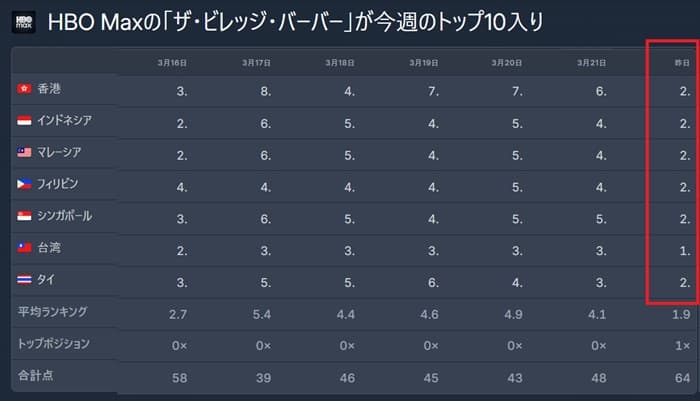Select the 3月16日 column header
This screenshot has width=700, height=401.
[171, 62]
